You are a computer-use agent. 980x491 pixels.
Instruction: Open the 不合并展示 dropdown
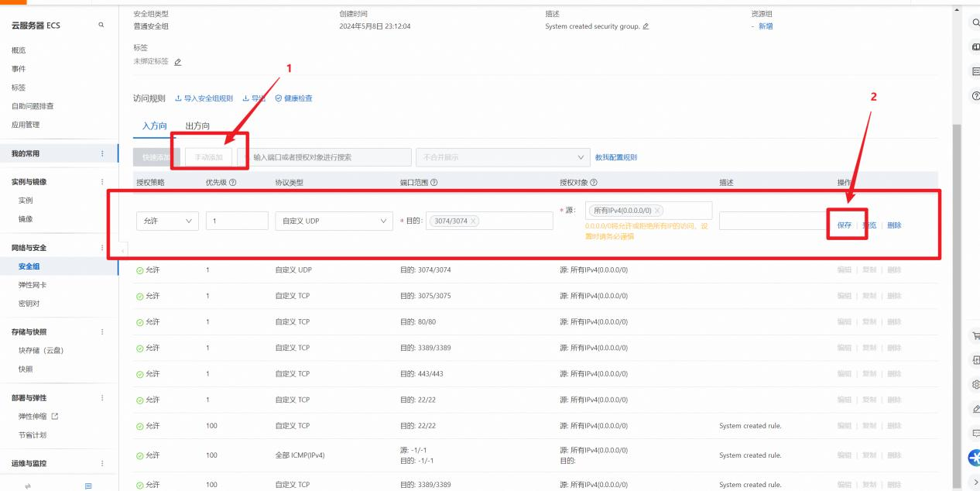click(x=502, y=157)
